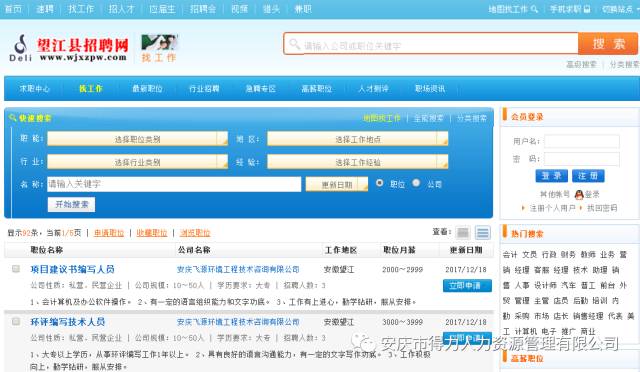The height and width of the screenshot is (372, 640).
Task: Click the Deli logo icon
Action: (20, 44)
